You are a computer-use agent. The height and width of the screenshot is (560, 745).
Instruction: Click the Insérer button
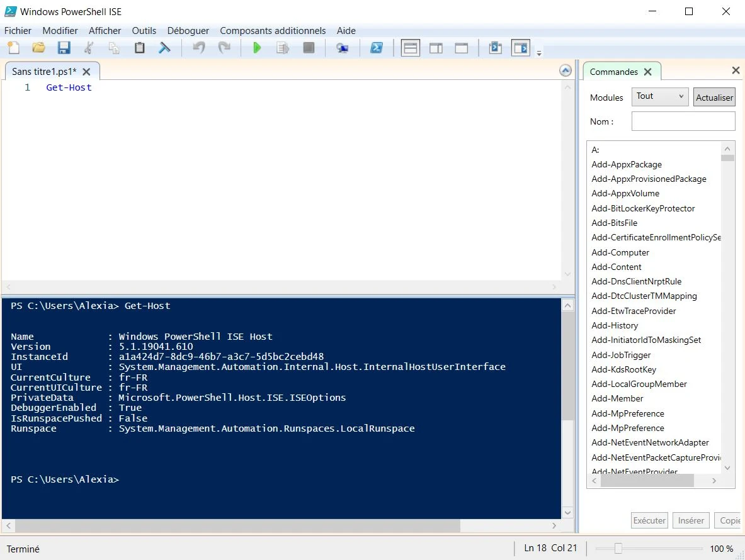click(691, 520)
